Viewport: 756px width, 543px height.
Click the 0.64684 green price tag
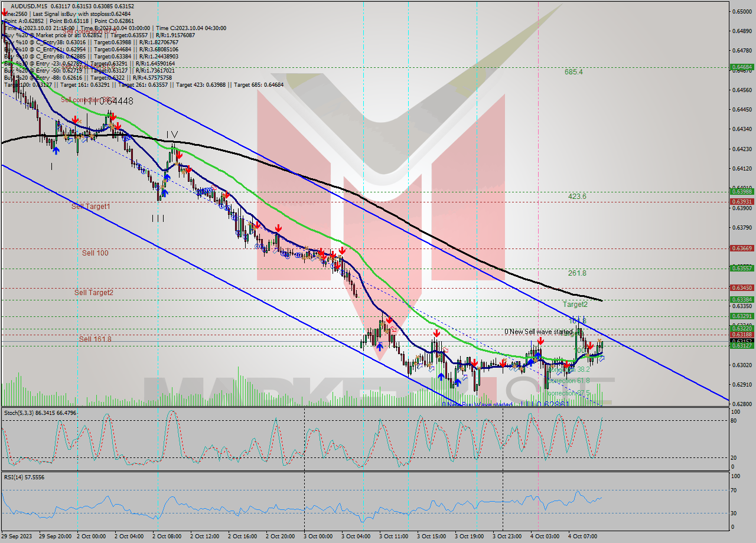[x=742, y=67]
